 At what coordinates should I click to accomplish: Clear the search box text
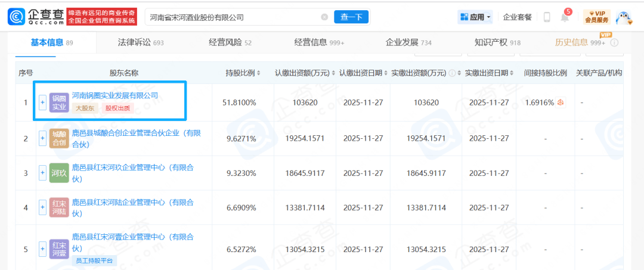point(324,17)
